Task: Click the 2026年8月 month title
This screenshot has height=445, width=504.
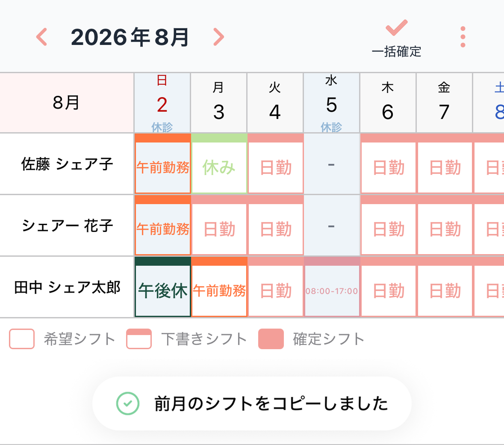Action: point(130,37)
